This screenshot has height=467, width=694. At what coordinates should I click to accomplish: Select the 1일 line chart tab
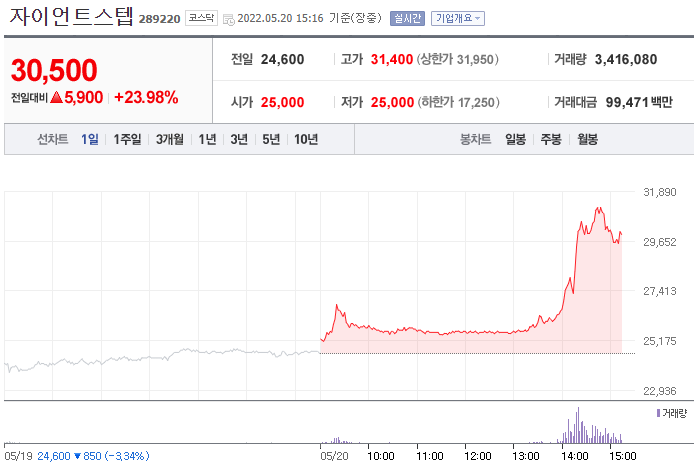[90, 139]
